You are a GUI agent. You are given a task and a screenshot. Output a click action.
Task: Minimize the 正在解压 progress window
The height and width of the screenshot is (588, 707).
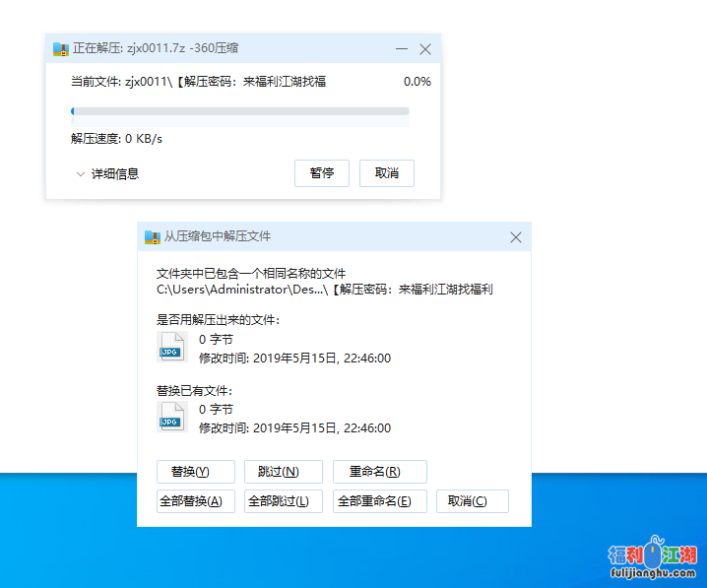tap(402, 48)
